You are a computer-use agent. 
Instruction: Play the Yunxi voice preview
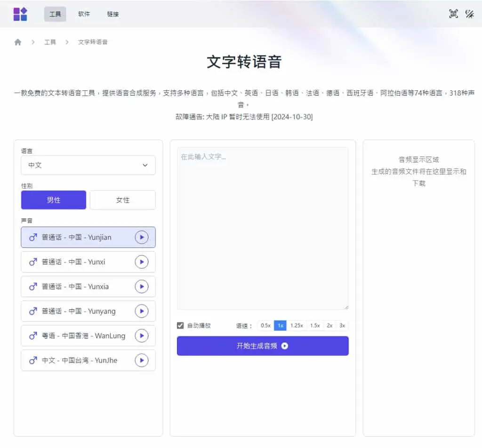(x=141, y=262)
